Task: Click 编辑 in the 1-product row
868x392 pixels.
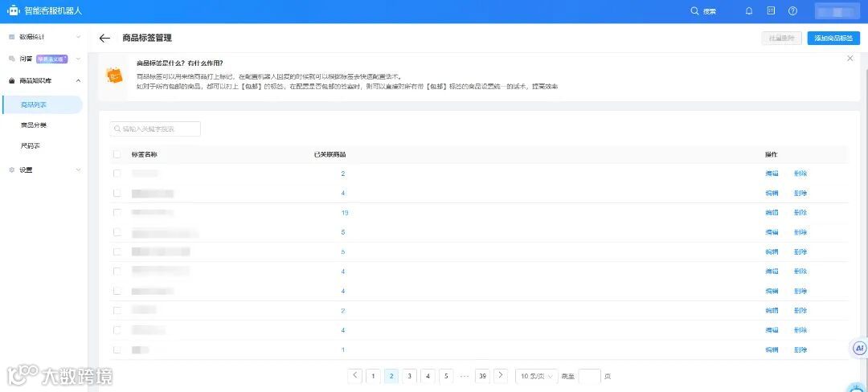Action: pyautogui.click(x=772, y=350)
